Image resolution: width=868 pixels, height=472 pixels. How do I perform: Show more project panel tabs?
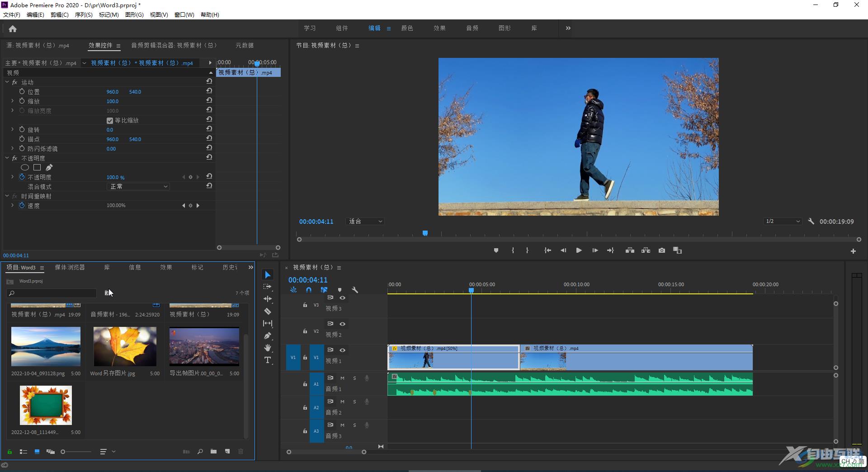point(251,267)
